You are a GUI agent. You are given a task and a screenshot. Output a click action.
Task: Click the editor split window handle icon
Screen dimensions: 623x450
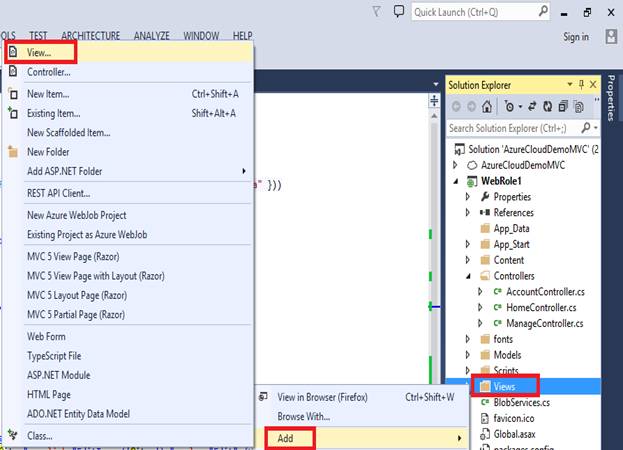pyautogui.click(x=434, y=100)
